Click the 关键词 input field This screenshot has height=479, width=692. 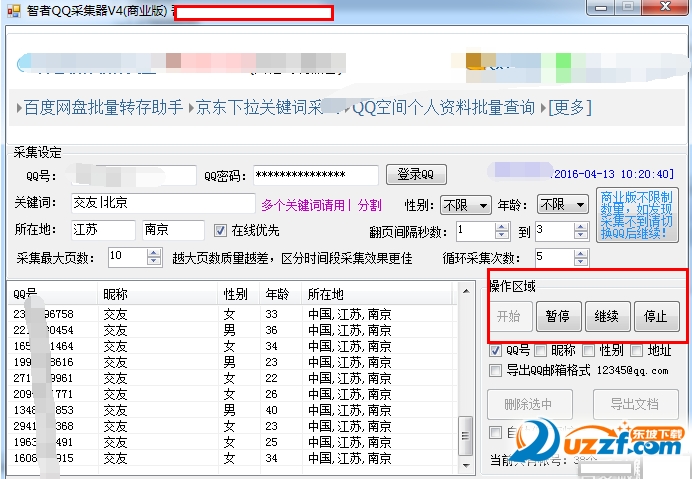[x=163, y=203]
